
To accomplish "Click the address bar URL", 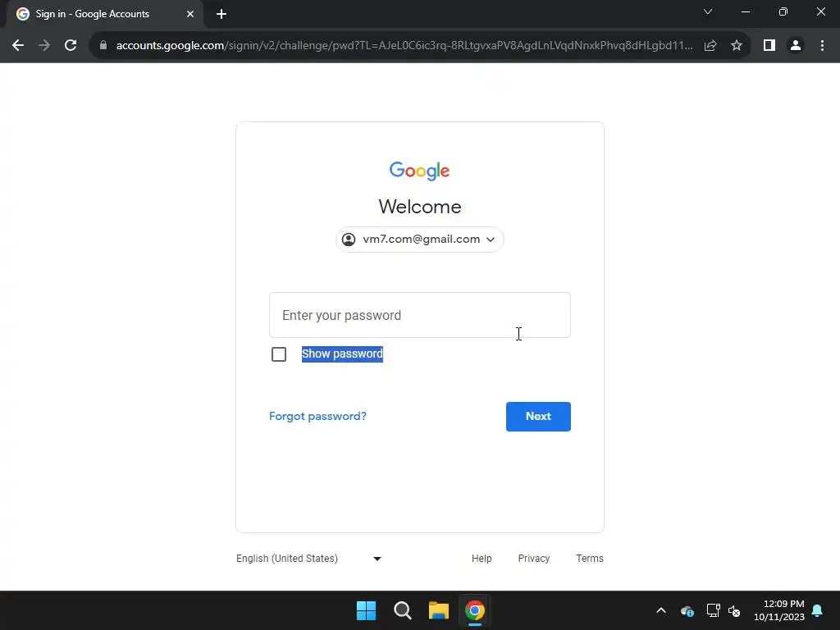I will [404, 46].
